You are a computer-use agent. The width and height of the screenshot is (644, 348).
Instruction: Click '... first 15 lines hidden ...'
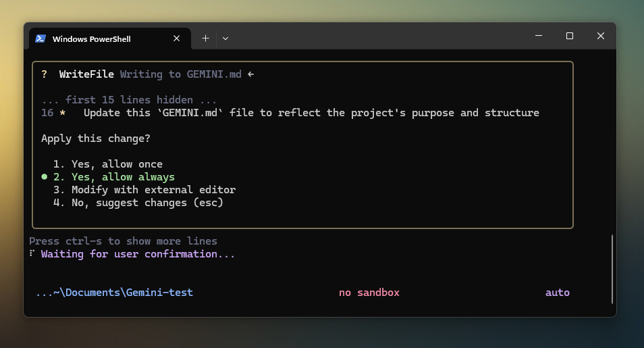(x=129, y=100)
